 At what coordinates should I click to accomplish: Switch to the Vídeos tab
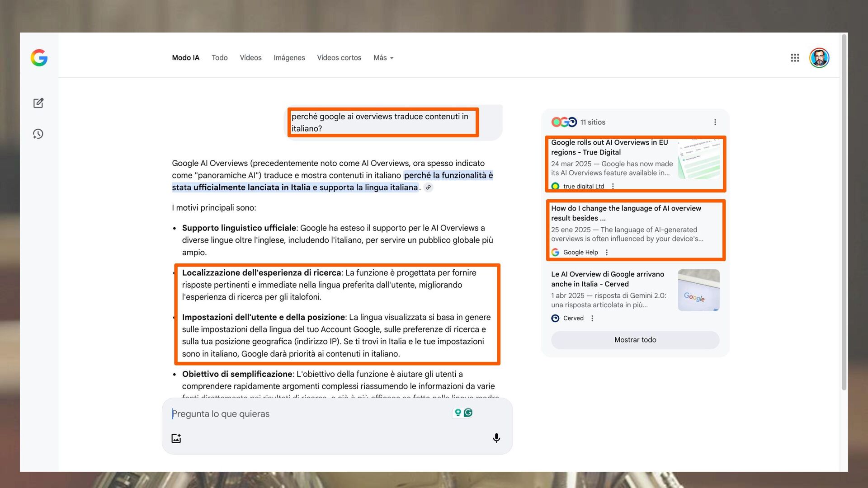(x=250, y=58)
